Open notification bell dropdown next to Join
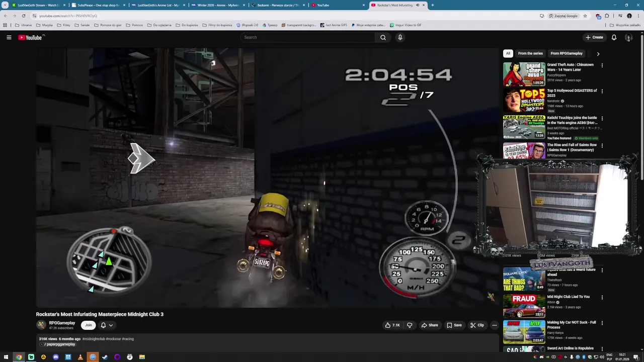The width and height of the screenshot is (644, 362). (x=106, y=325)
